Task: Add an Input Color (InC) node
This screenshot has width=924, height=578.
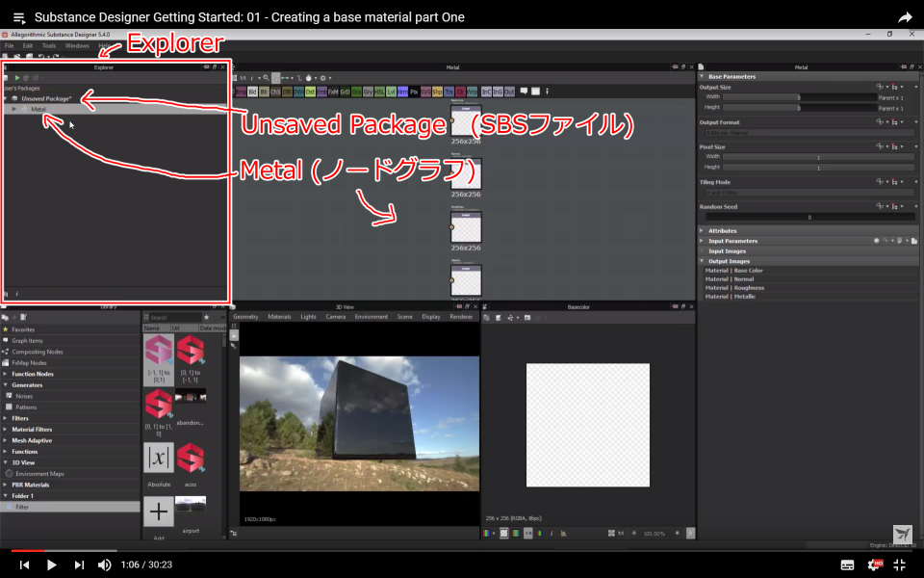Action: coord(486,92)
